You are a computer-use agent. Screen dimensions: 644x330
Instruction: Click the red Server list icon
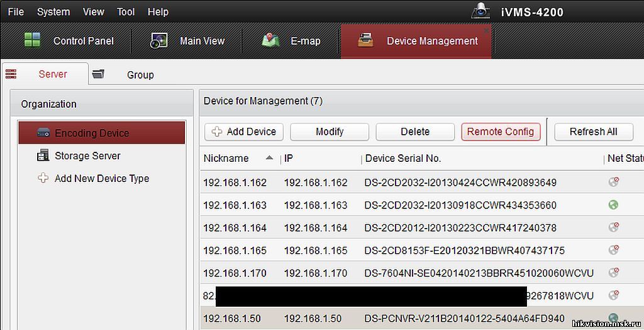11,74
